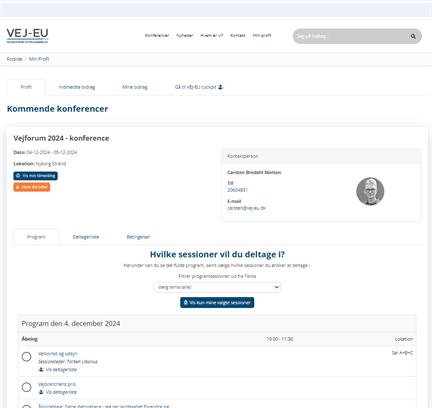Select the Velkomst og udsyn session radio

point(26,357)
